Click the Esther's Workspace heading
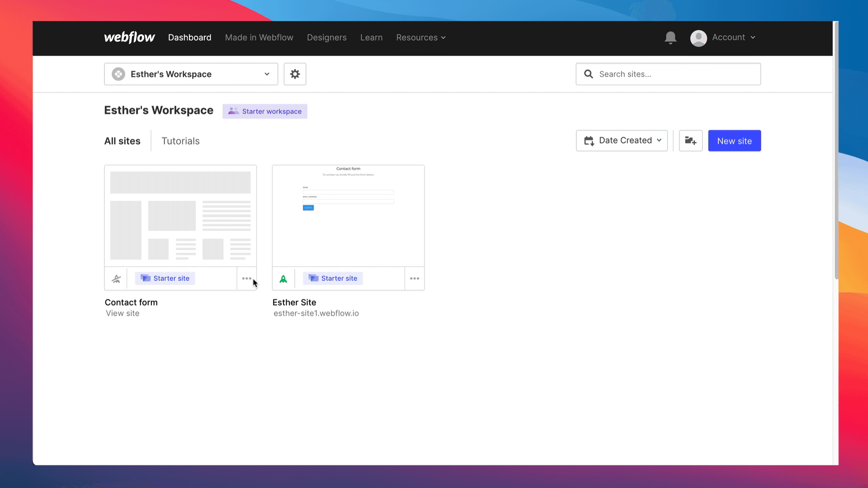 (159, 110)
